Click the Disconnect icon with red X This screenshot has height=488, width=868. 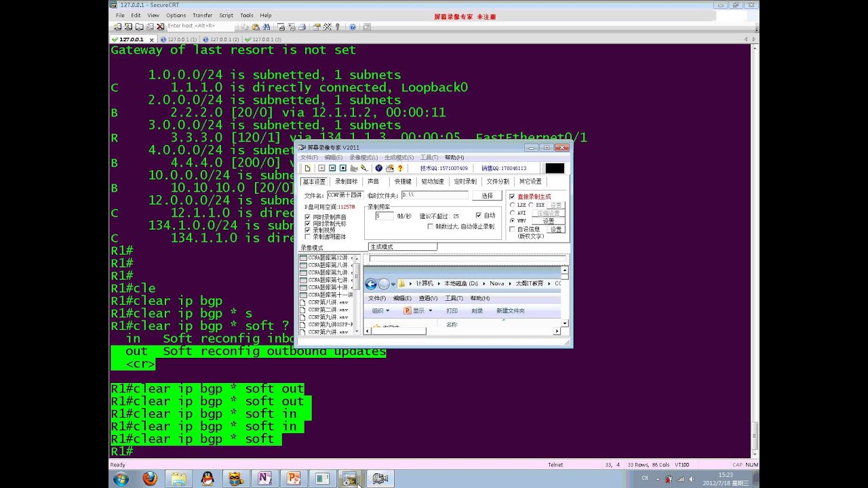(x=160, y=26)
